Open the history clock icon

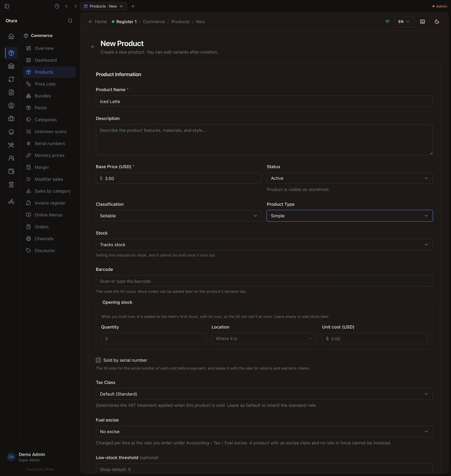coord(57,6)
